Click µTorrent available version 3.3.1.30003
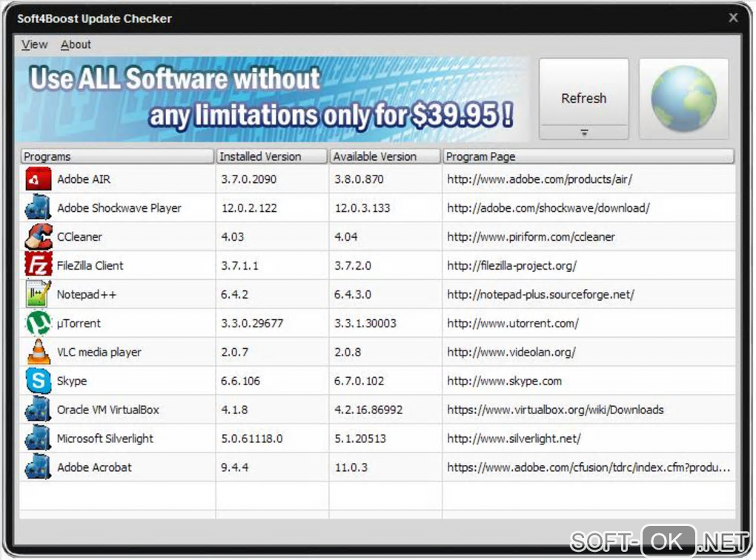This screenshot has height=560, width=756. (x=365, y=323)
